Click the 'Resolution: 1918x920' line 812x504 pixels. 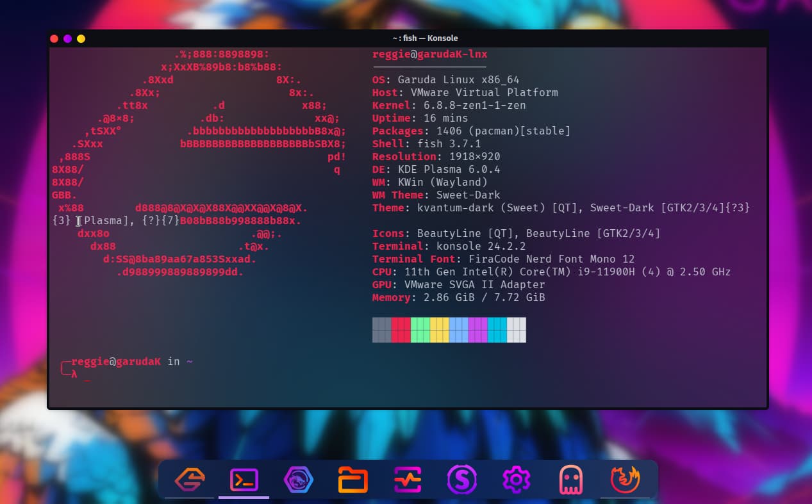point(436,157)
